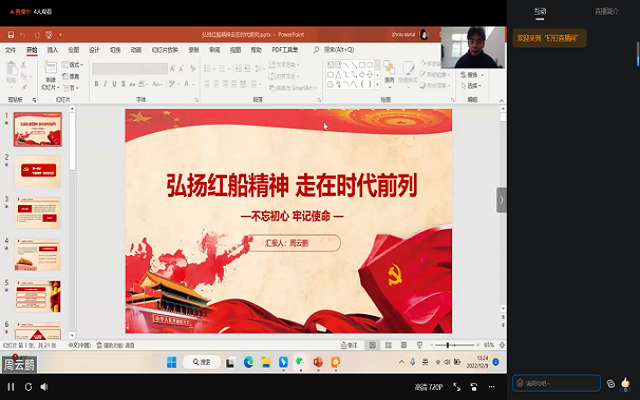Select slide 5 thumbnail
This screenshot has width=640, height=400.
(x=38, y=296)
